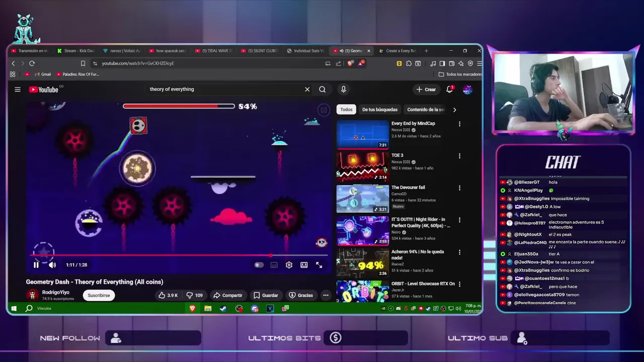Open Windows taskbar search
644x362 pixels.
(x=29, y=308)
